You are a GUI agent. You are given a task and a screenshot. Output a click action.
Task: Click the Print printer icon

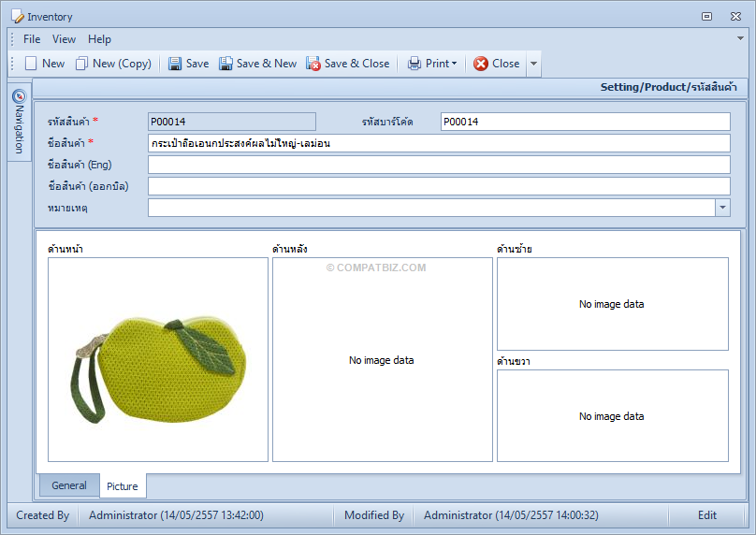tap(414, 64)
